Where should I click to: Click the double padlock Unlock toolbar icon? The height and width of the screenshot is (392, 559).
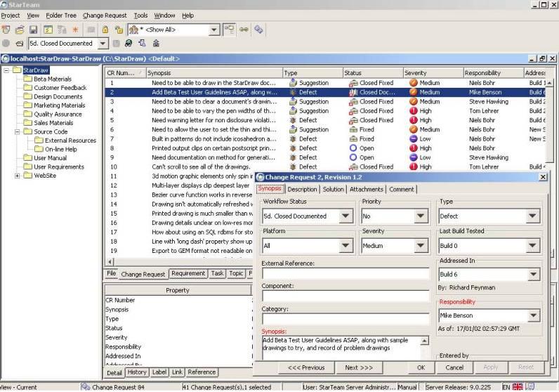tap(119, 30)
